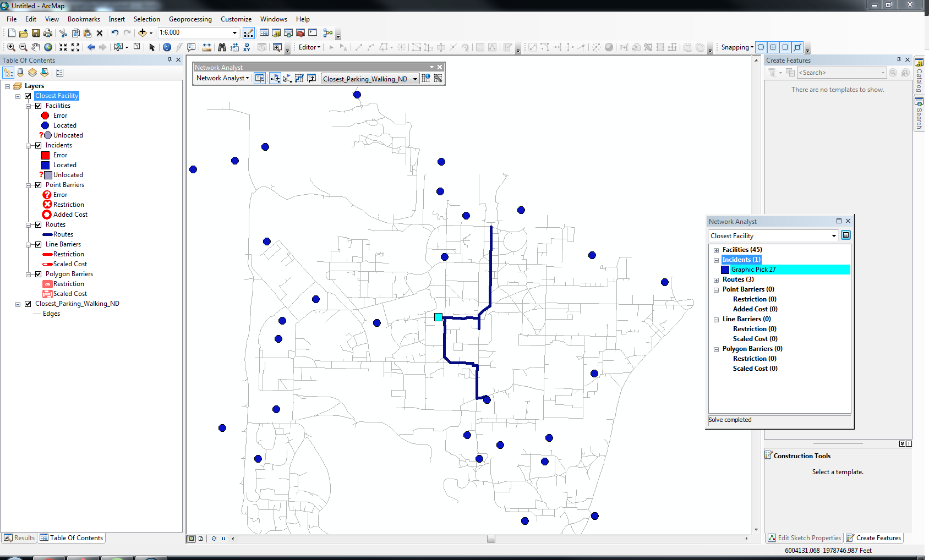Toggle Point Snapping button
Screen dimensions: 929x560
click(761, 47)
